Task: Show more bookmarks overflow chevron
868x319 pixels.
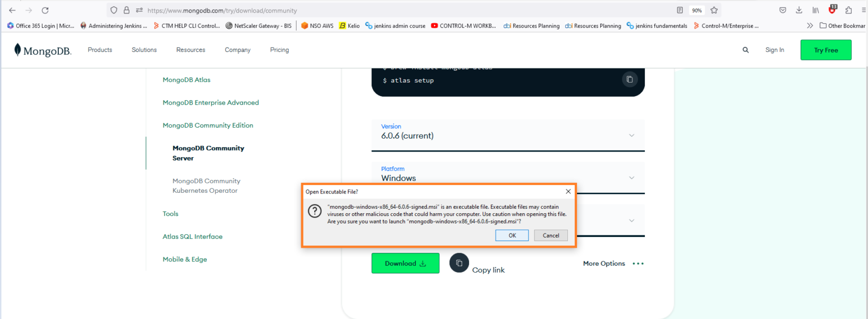Action: click(x=810, y=25)
